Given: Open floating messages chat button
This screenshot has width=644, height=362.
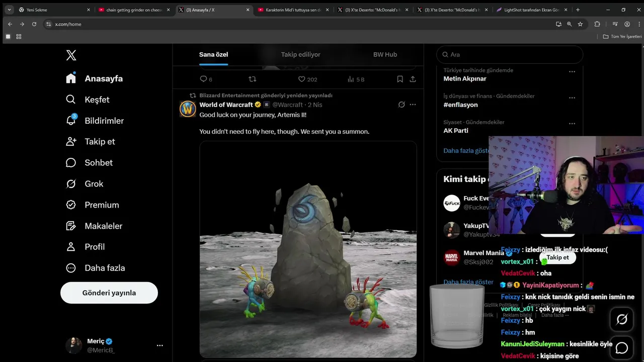Looking at the screenshot, I should (622, 348).
